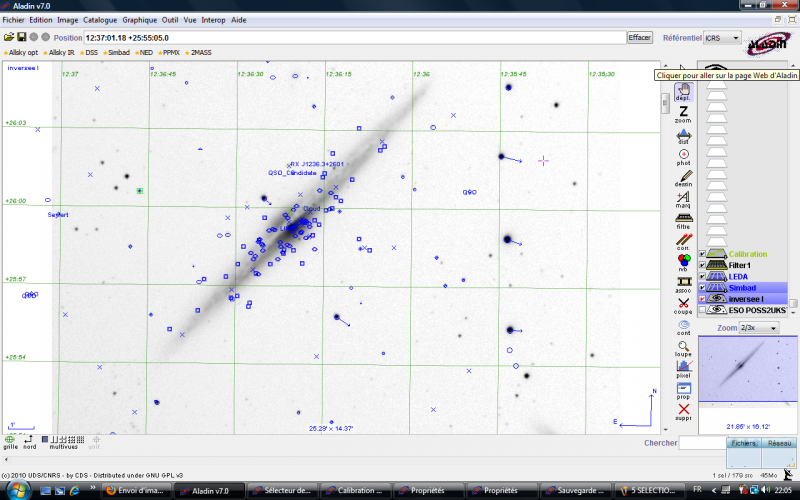Load the DSS bookmark
Viewport: 800px width, 500px height.
click(89, 53)
